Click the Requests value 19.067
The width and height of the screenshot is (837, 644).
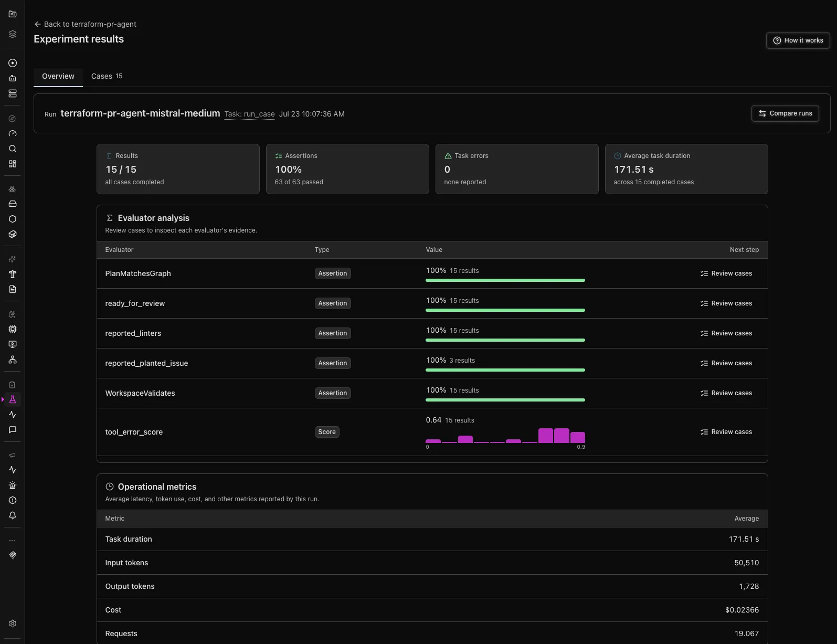click(747, 634)
